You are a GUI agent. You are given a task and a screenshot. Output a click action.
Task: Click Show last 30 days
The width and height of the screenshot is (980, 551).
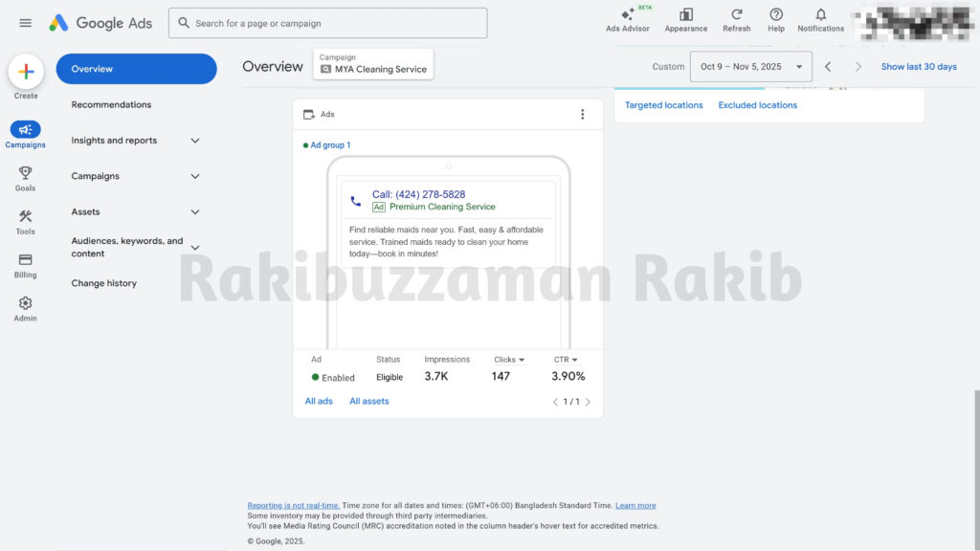[919, 67]
